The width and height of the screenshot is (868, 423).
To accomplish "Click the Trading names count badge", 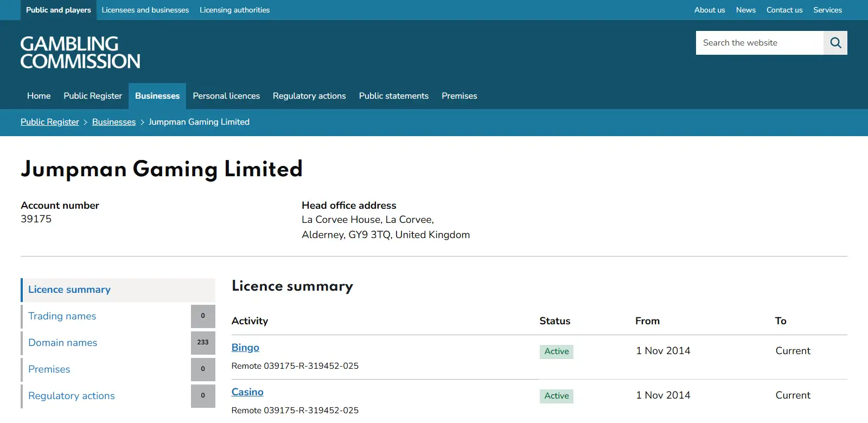I will (x=203, y=316).
